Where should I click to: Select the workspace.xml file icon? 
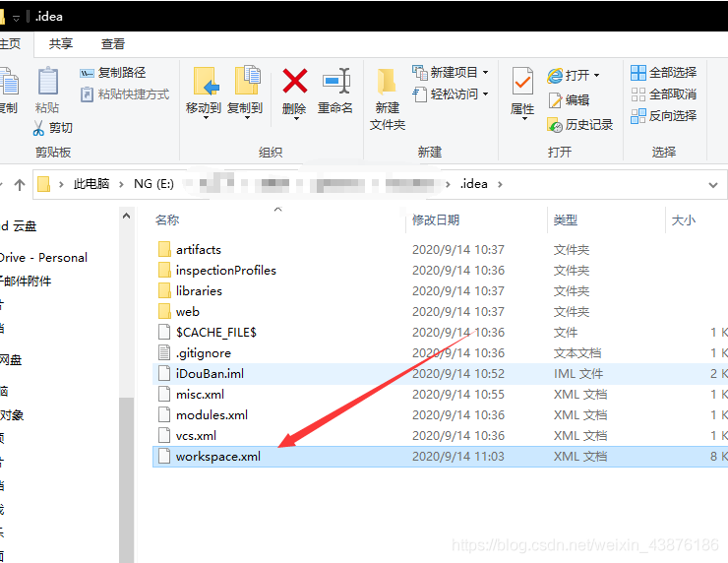click(x=164, y=456)
